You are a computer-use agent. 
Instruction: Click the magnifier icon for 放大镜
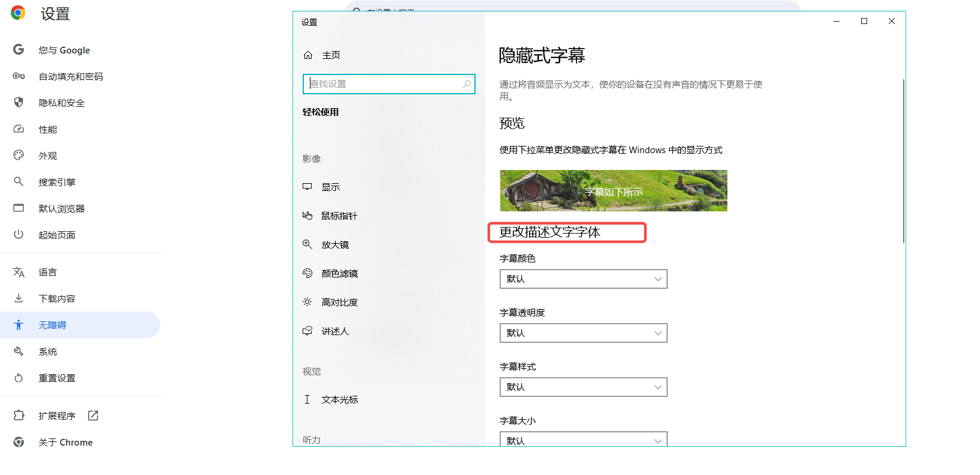[x=307, y=244]
